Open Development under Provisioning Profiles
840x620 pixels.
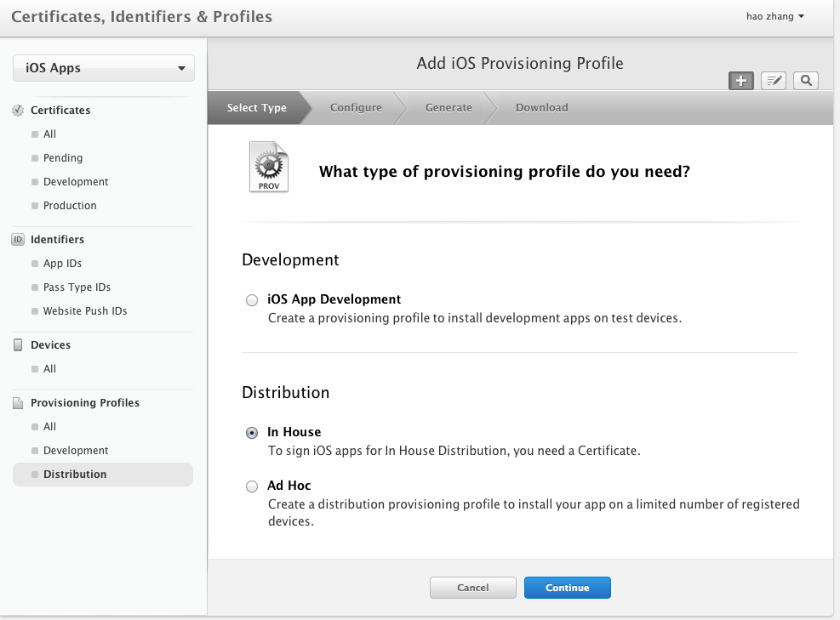pos(76,451)
